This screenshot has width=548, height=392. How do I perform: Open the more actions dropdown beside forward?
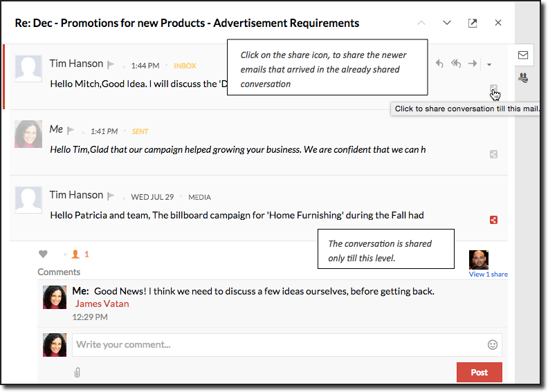click(x=488, y=64)
